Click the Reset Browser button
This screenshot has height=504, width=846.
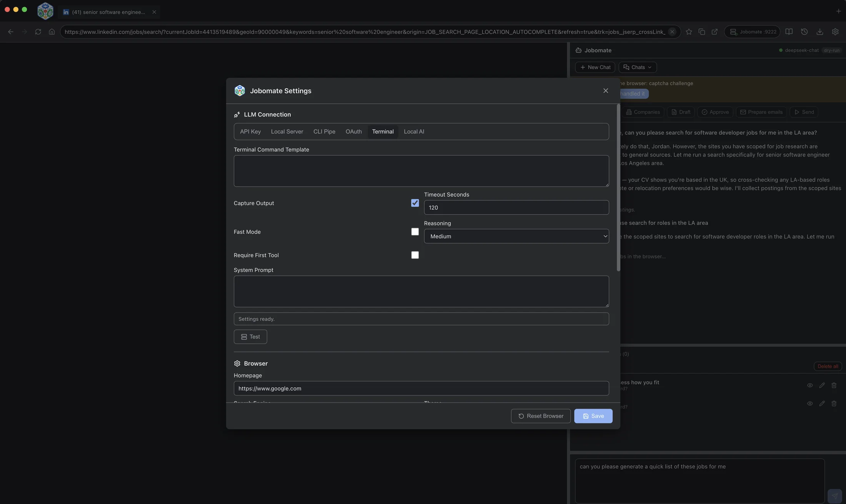(x=541, y=416)
